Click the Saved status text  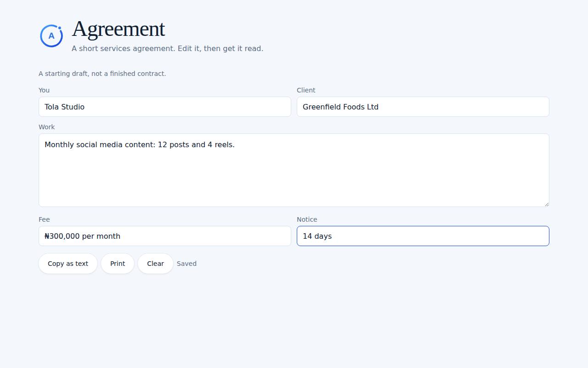point(187,264)
